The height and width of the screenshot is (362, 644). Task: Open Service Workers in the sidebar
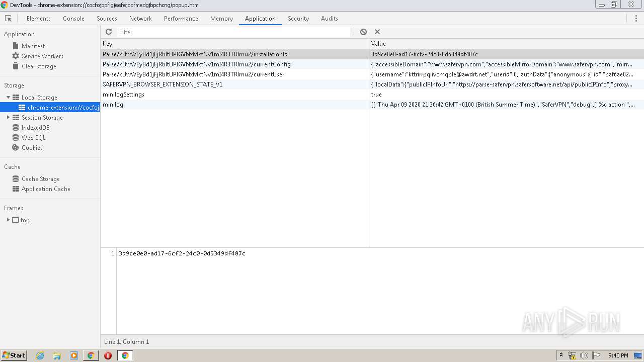point(42,56)
